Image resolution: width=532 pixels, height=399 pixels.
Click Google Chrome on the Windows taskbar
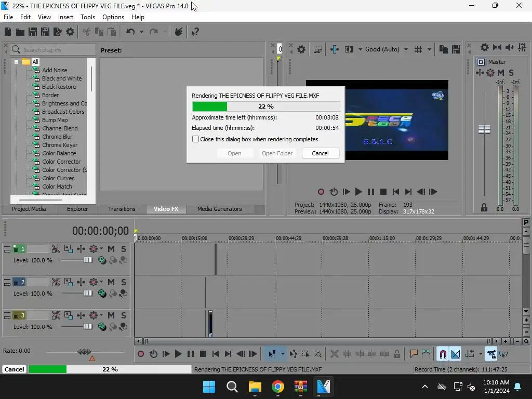point(277,387)
